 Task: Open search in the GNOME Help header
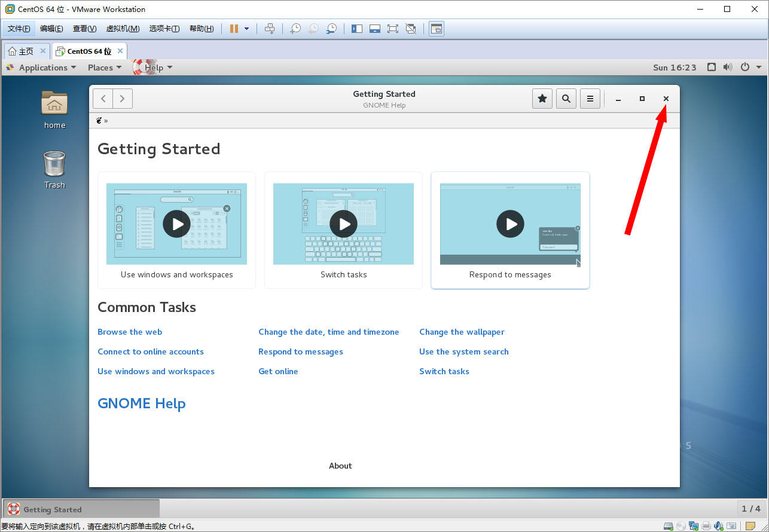pyautogui.click(x=566, y=99)
